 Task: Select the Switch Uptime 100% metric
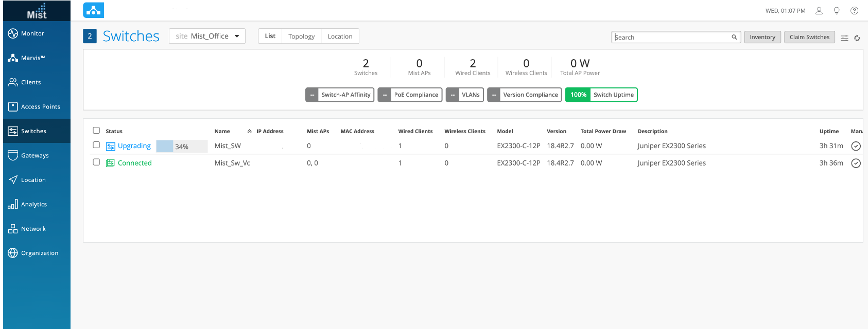pos(601,95)
